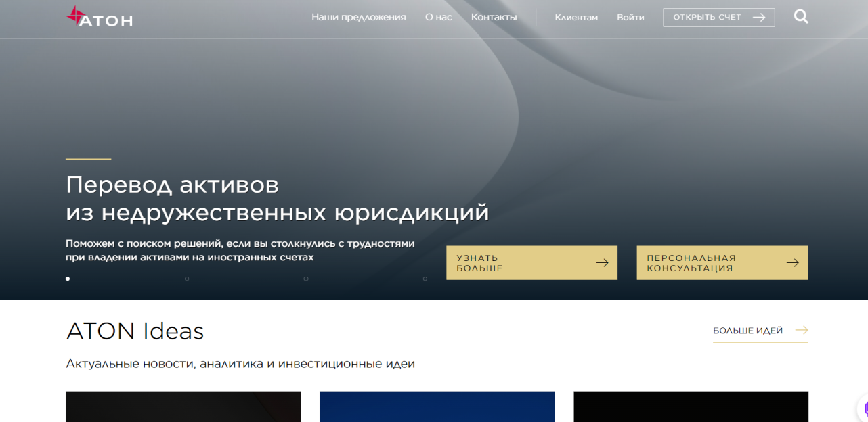Request "Персональная консультация" via gold button
This screenshot has height=422, width=868.
pos(722,263)
